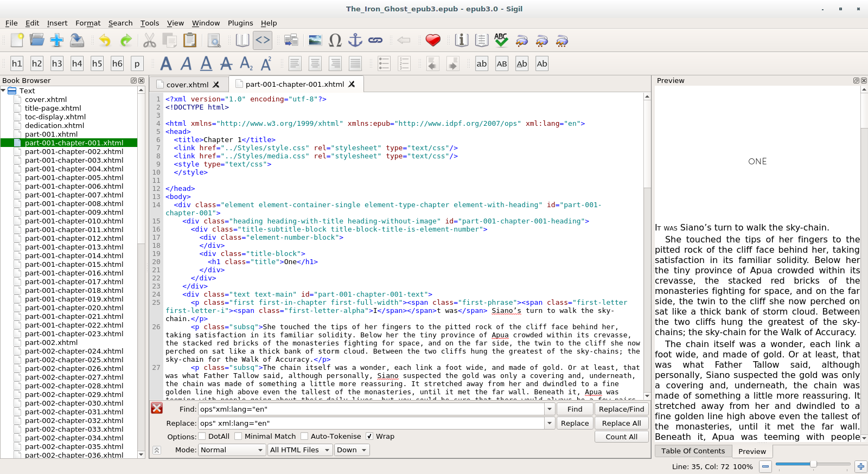Click the Donate heart icon

point(433,41)
